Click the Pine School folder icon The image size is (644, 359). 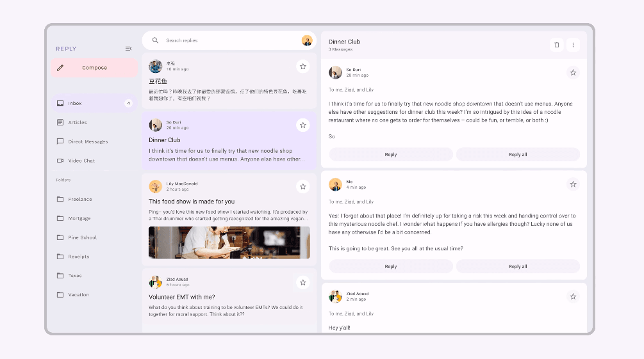pos(60,237)
